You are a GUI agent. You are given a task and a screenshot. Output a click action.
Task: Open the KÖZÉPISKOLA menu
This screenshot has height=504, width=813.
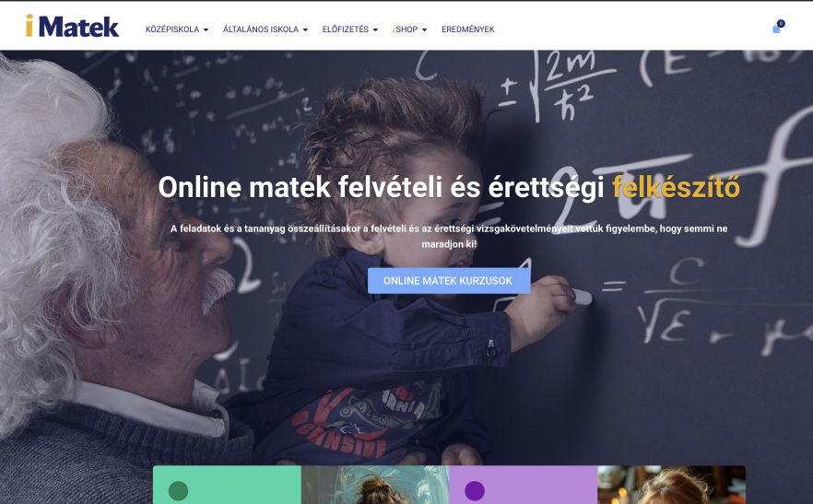177,29
